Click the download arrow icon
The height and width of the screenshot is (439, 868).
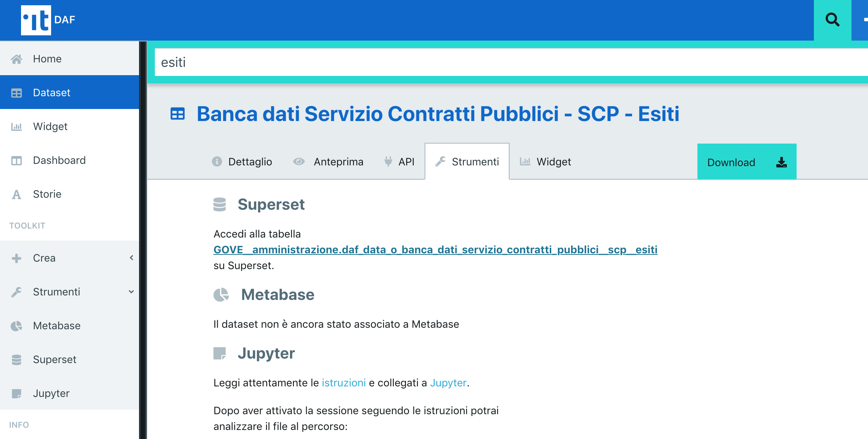click(782, 162)
